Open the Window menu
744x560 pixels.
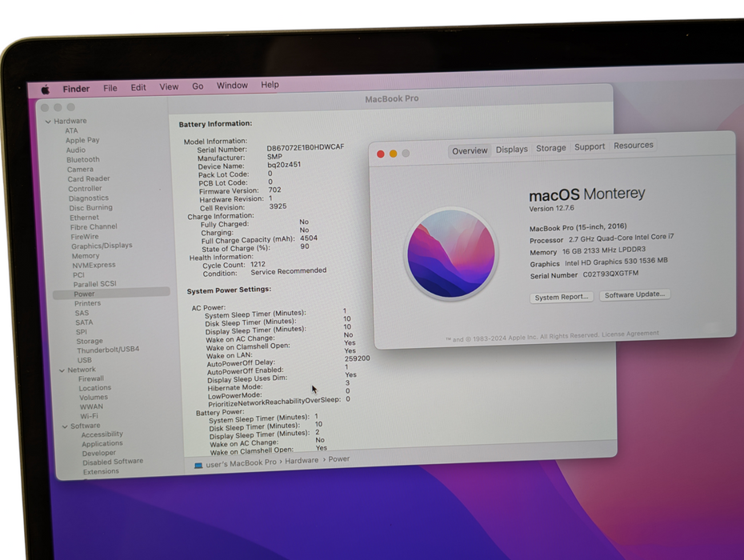pos(232,86)
